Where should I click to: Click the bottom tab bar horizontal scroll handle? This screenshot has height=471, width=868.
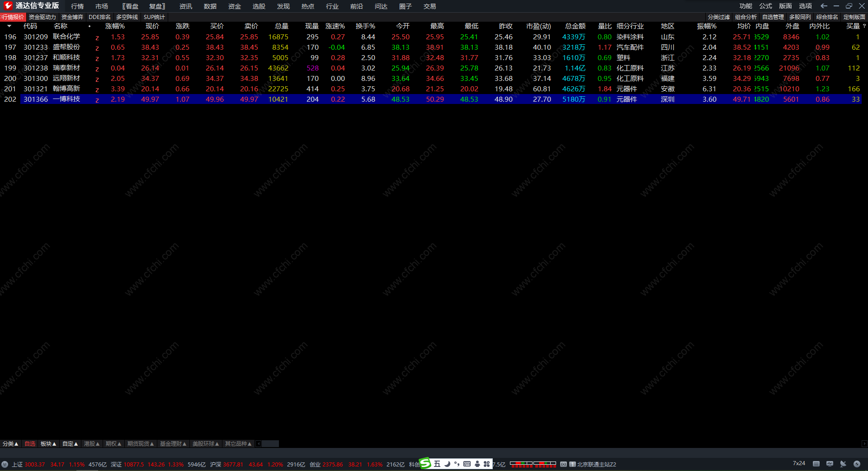270,444
